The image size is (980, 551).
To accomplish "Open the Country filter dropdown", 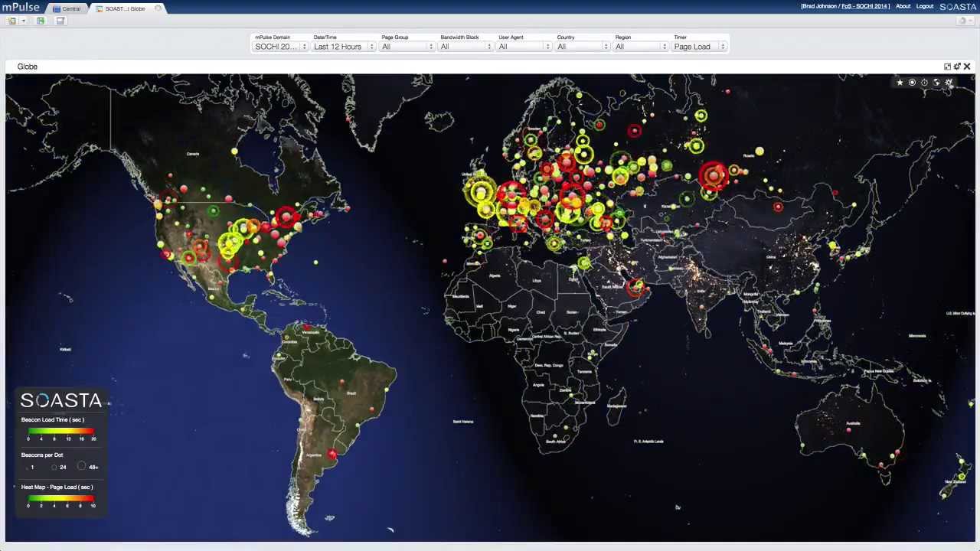I will [x=583, y=47].
